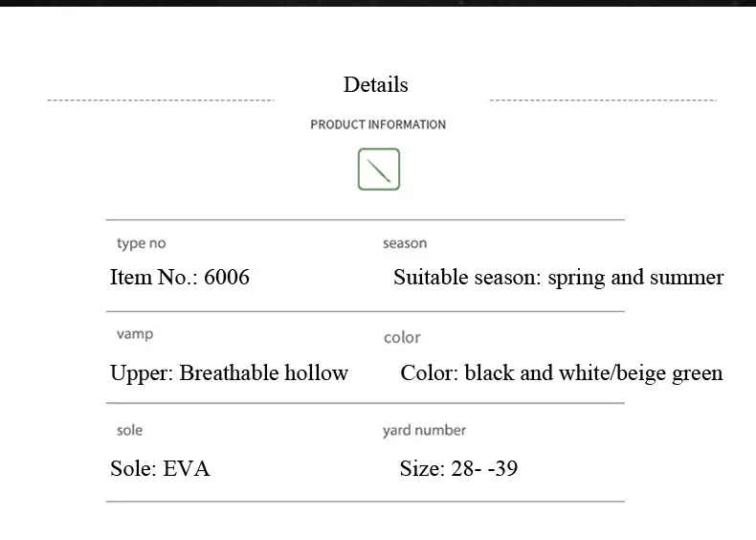Screen dimensions: 756x540
Task: Click the "season" label
Action: point(405,244)
